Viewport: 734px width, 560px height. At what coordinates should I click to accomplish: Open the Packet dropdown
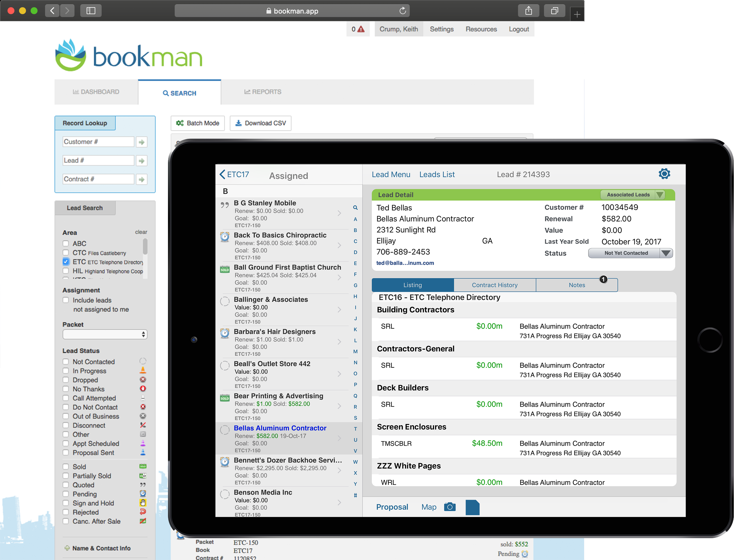click(x=105, y=334)
